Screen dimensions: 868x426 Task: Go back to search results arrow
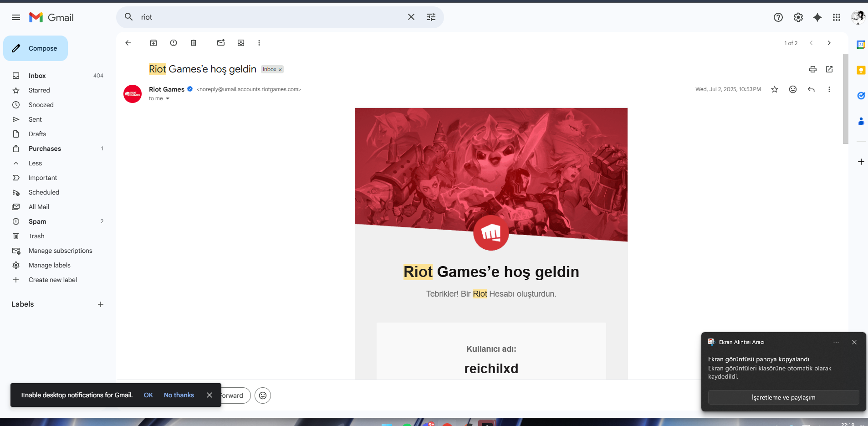click(128, 43)
